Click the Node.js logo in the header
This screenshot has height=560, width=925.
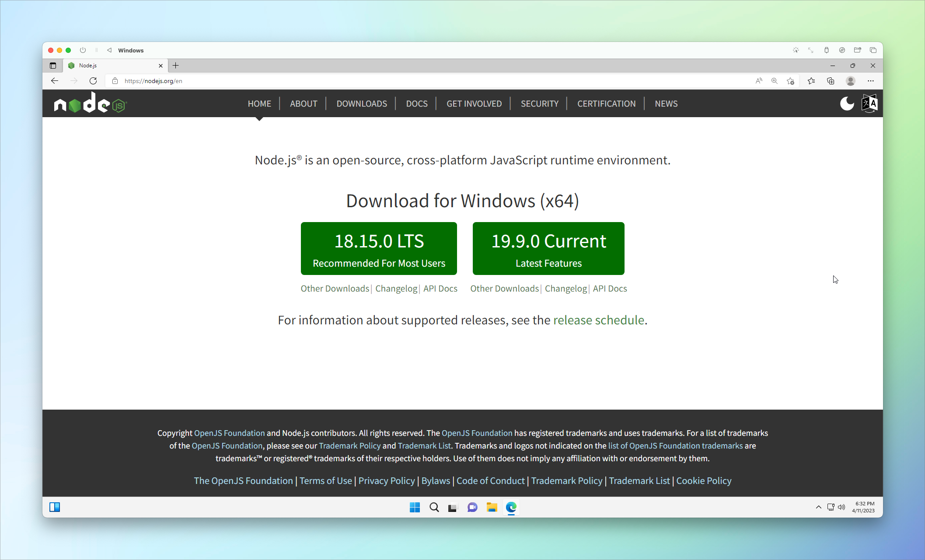point(90,103)
